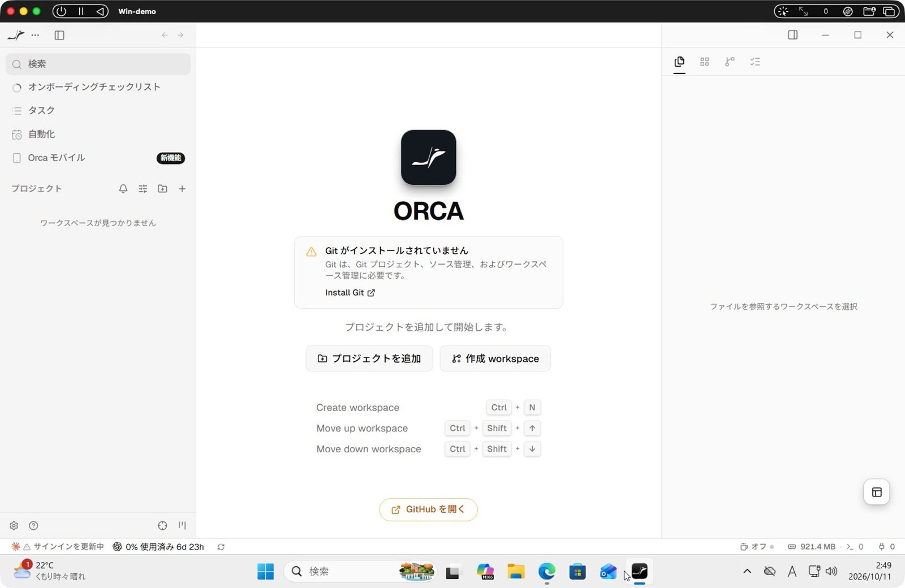
Task: Click the crosshair target icon in sidebar footer
Action: pyautogui.click(x=162, y=525)
